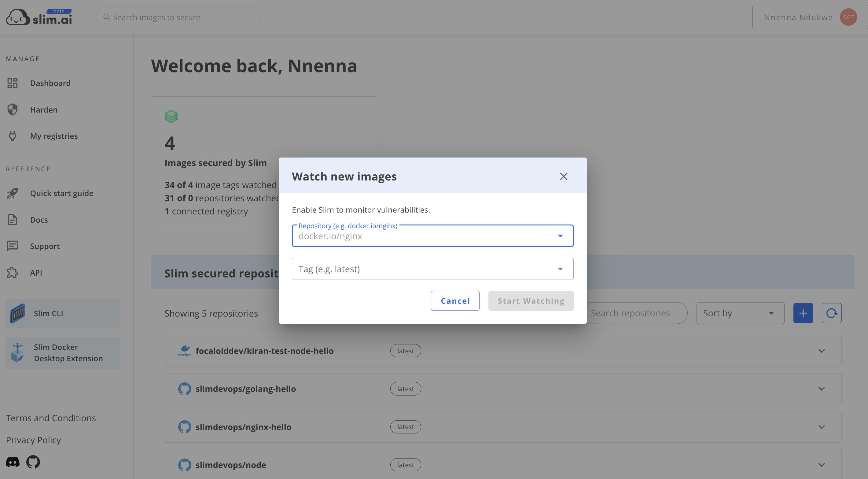Open Support in sidebar
This screenshot has width=868, height=479.
[45, 246]
